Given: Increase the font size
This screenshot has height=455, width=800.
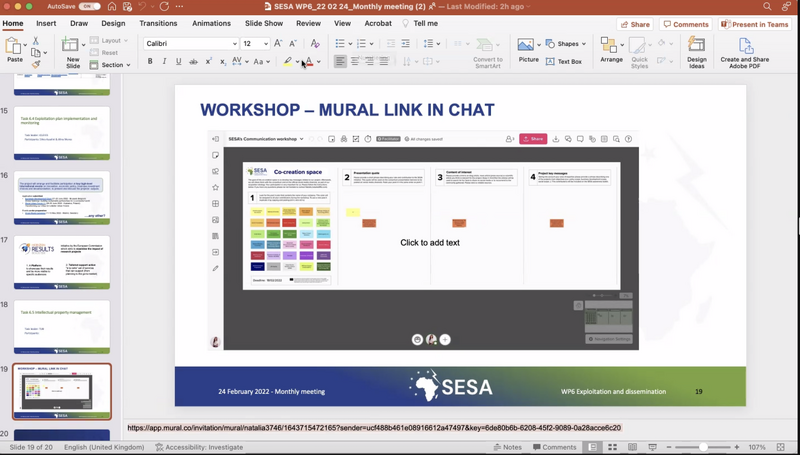Looking at the screenshot, I should point(278,43).
